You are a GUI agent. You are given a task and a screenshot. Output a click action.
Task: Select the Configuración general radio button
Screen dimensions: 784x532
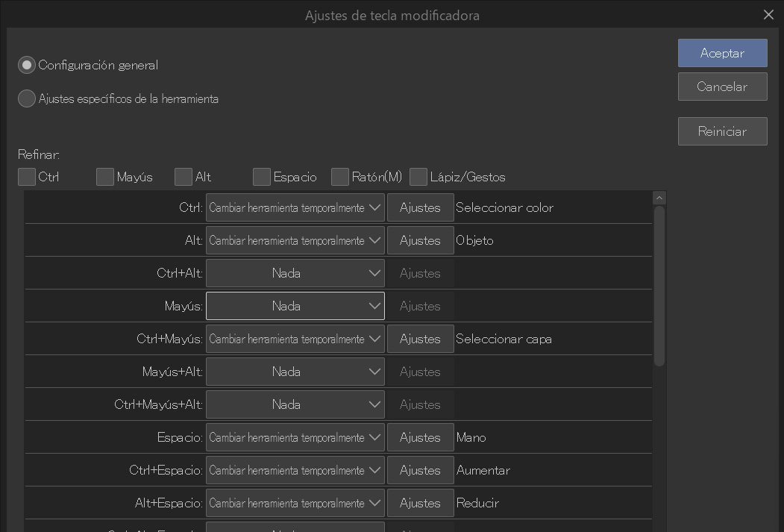(x=27, y=65)
